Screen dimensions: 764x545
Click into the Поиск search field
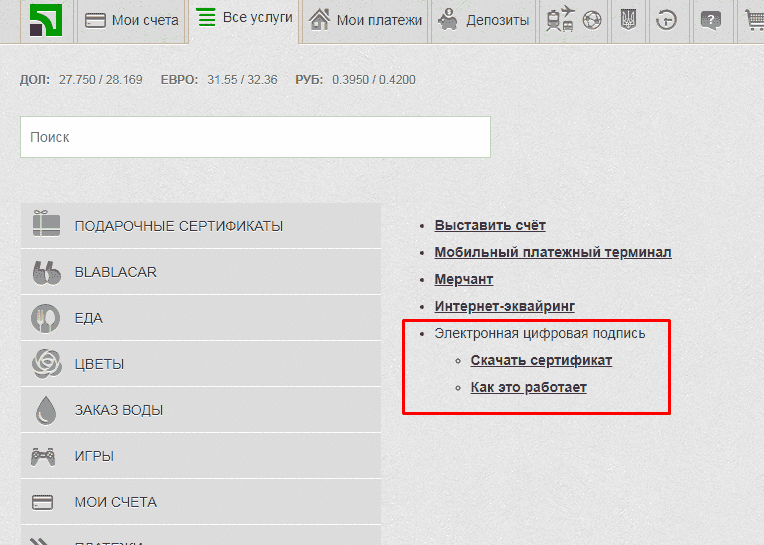coord(255,137)
